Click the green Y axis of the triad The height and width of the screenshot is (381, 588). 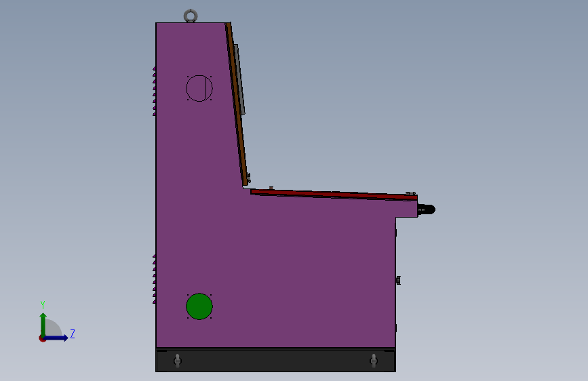point(43,323)
